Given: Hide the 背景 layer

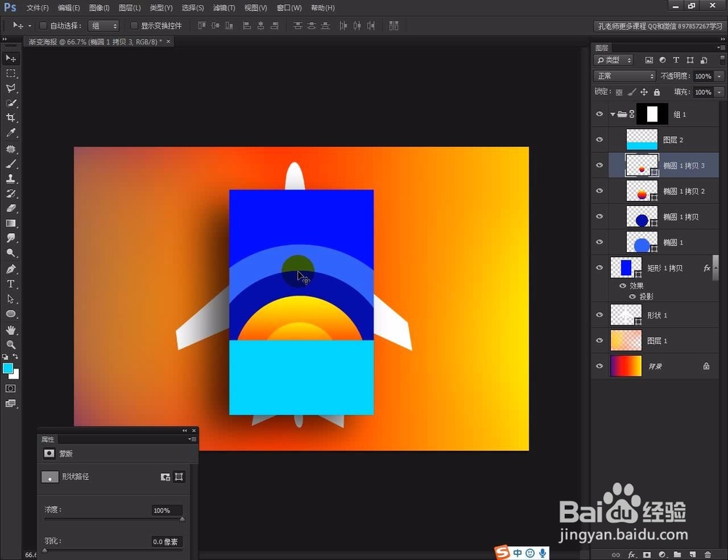Looking at the screenshot, I should point(599,366).
